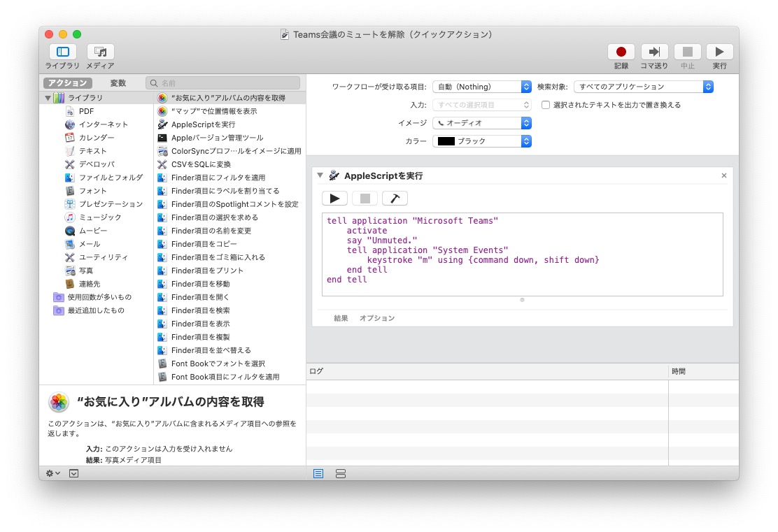This screenshot has width=778, height=532.
Task: Click the 中止 stop button in toolbar
Action: click(687, 52)
